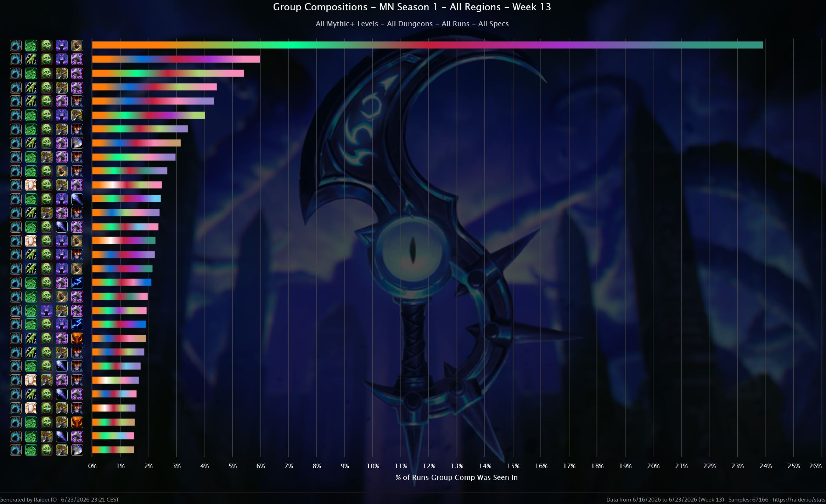
Task: Click the green skull icon in the top row
Action: [46, 45]
